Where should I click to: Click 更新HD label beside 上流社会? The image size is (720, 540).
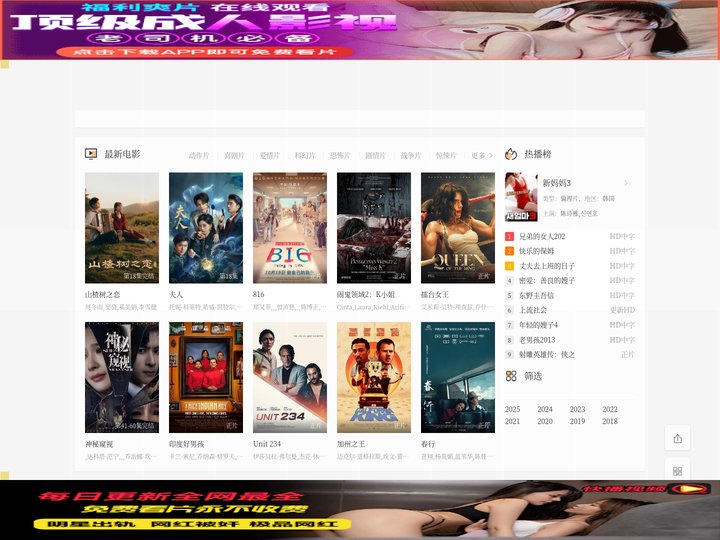622,310
